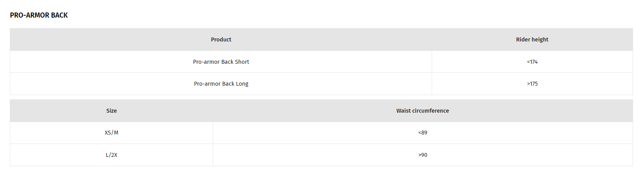The image size is (644, 178).
Task: Click the Pro-armor Back Short cell
Action: click(x=221, y=62)
